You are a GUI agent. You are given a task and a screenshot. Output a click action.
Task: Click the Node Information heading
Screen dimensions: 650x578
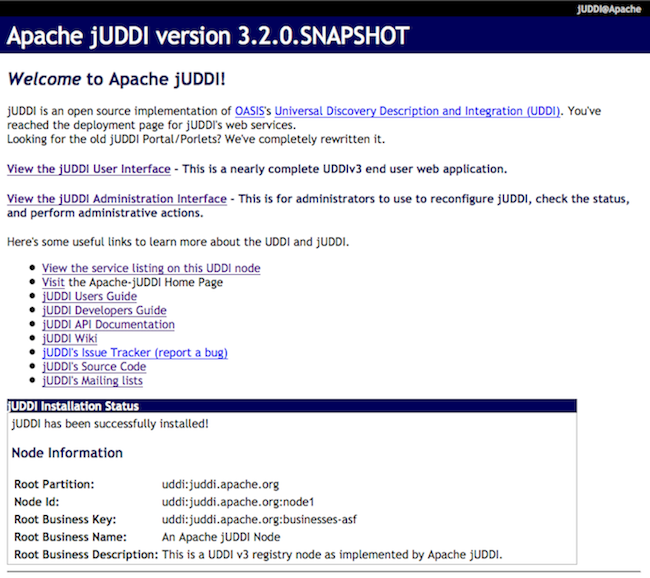(x=67, y=453)
